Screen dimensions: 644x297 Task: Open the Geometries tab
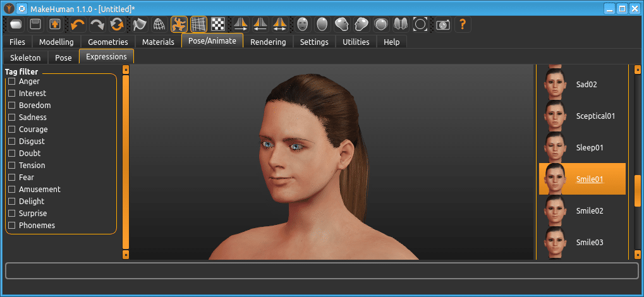[107, 42]
